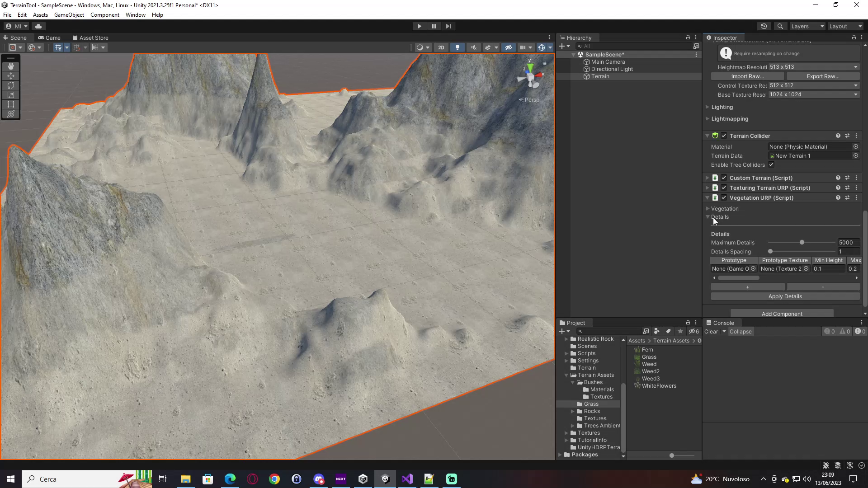
Task: Expand the Lightmapping section
Action: (x=708, y=119)
